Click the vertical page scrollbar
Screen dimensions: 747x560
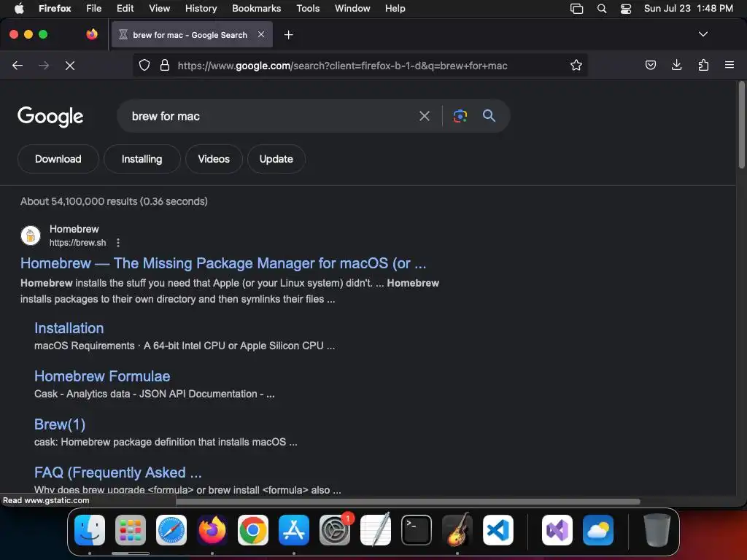(741, 125)
